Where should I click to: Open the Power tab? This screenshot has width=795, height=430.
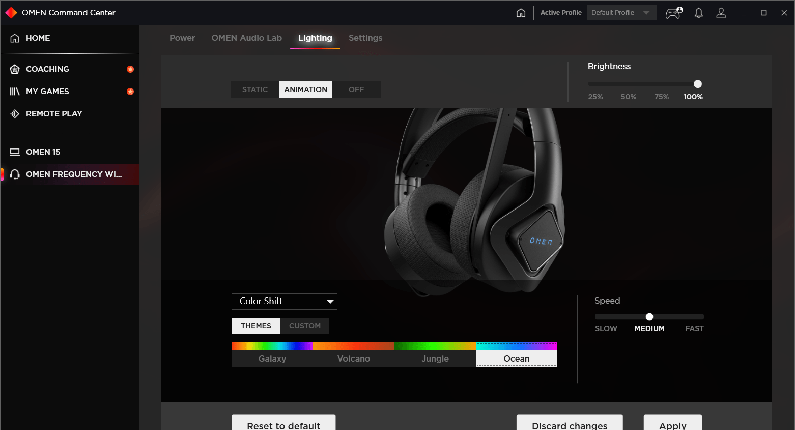[182, 38]
